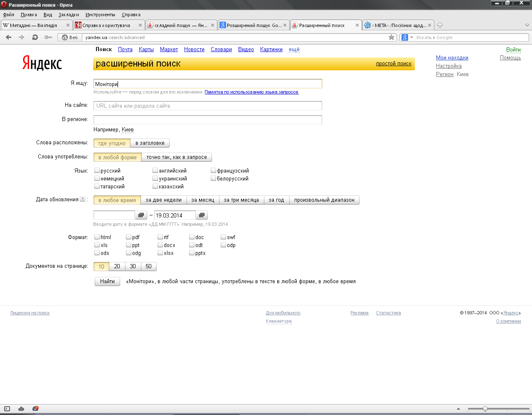Check the белорусский language checkbox
Viewport: 532px width, 415px height.
[213, 178]
